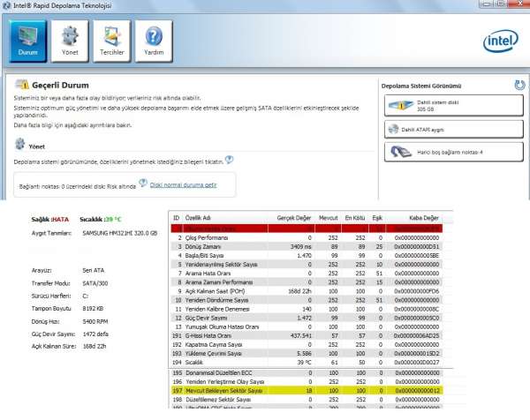
Task: Open help icon after bileşeri tıklatın text
Action: tap(229, 160)
